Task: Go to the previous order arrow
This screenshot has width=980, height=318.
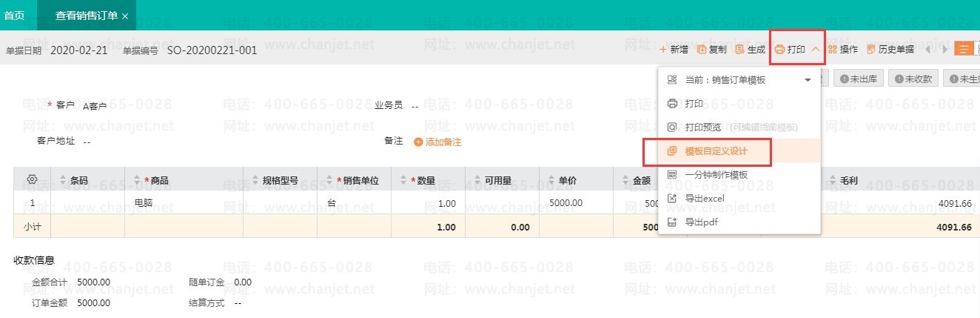Action: pyautogui.click(x=928, y=50)
